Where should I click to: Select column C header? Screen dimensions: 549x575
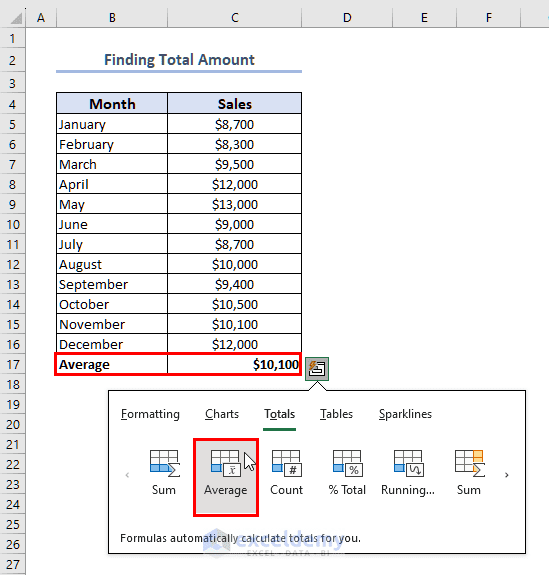[235, 18]
